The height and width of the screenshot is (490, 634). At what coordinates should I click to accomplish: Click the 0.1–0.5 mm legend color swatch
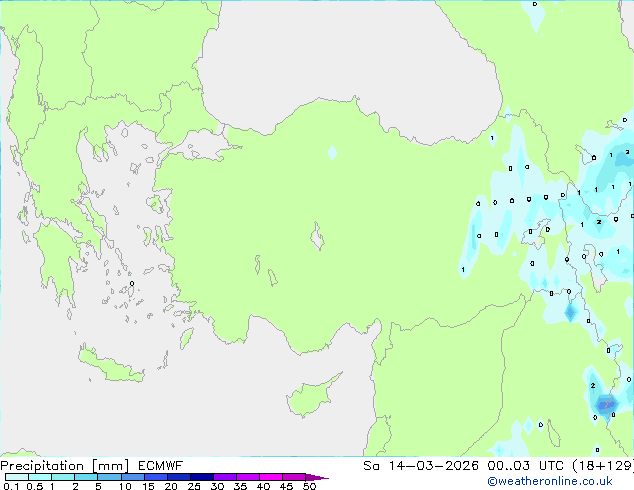[17, 477]
